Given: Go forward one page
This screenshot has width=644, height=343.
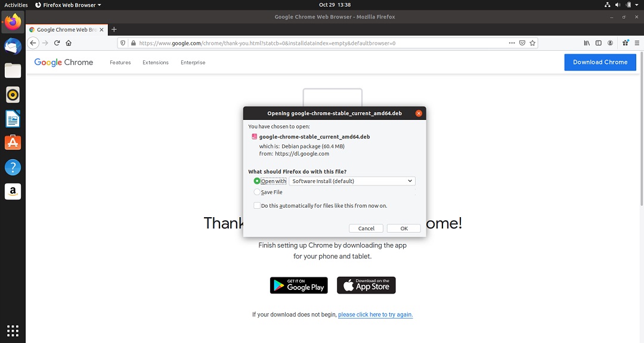Looking at the screenshot, I should point(45,43).
